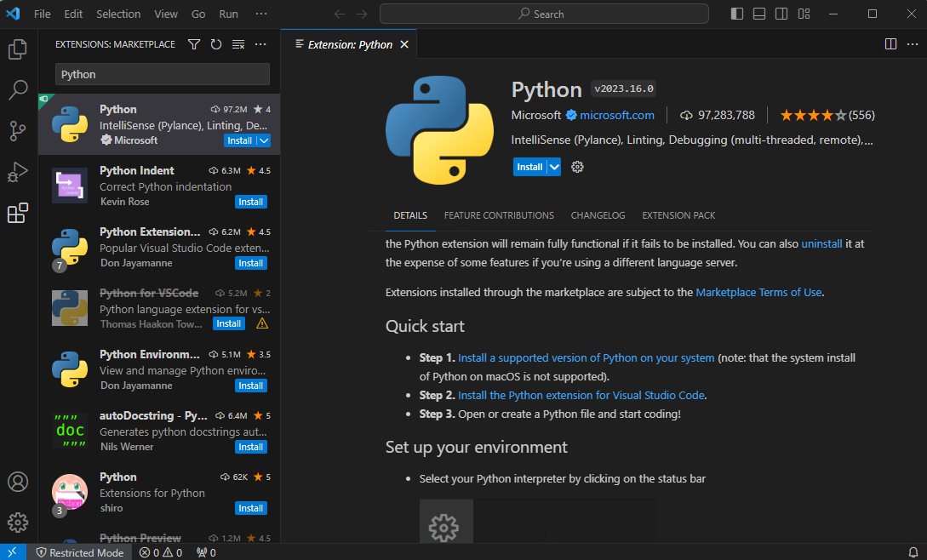Open the Source Control view

[18, 131]
